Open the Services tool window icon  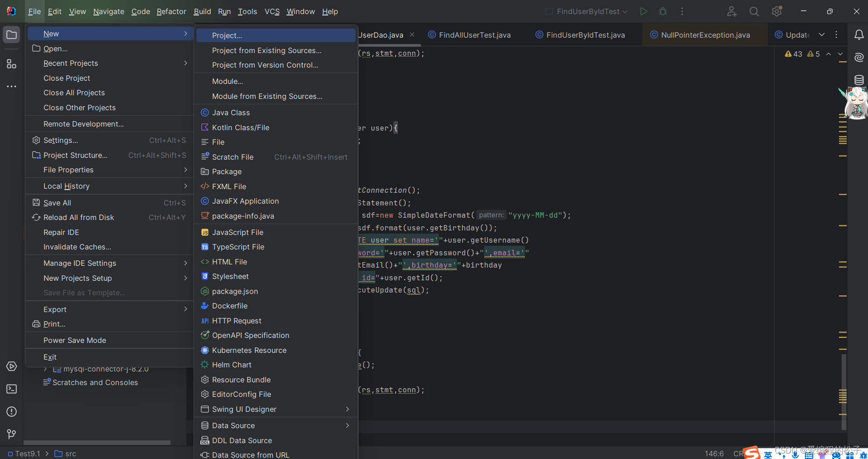pyautogui.click(x=12, y=366)
